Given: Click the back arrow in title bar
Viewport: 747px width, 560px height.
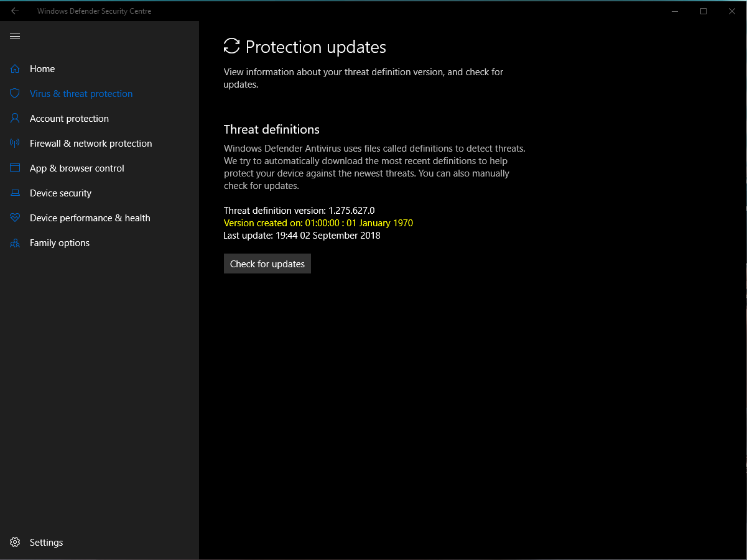Looking at the screenshot, I should click(x=15, y=11).
